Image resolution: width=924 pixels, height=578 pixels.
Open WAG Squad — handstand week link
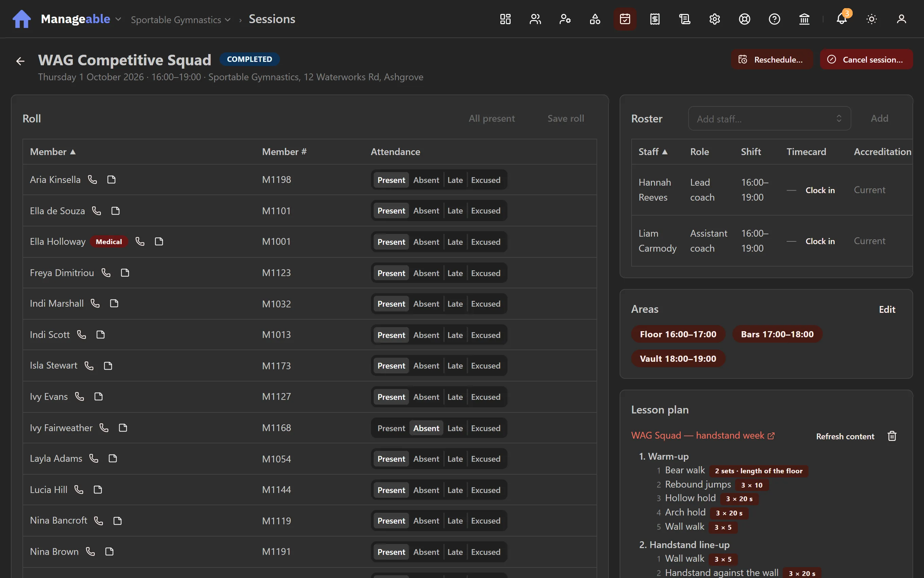(703, 436)
